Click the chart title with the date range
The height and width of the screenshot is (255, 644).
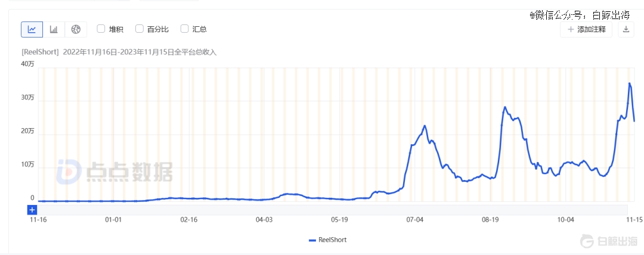[x=119, y=52]
